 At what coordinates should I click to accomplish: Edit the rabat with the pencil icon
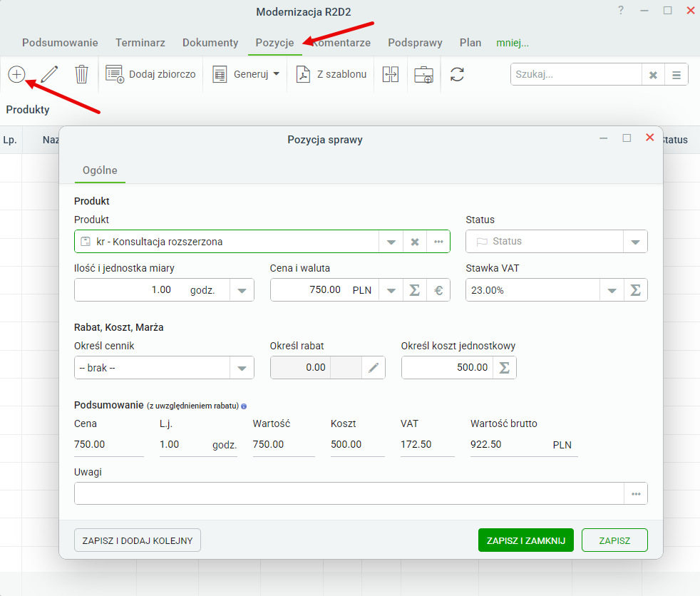(374, 367)
